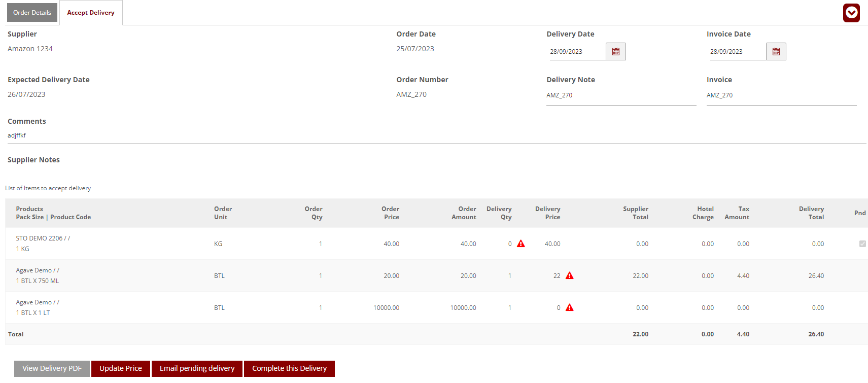Click the View Delivery PDF button
Image resolution: width=868 pixels, height=383 pixels.
52,368
